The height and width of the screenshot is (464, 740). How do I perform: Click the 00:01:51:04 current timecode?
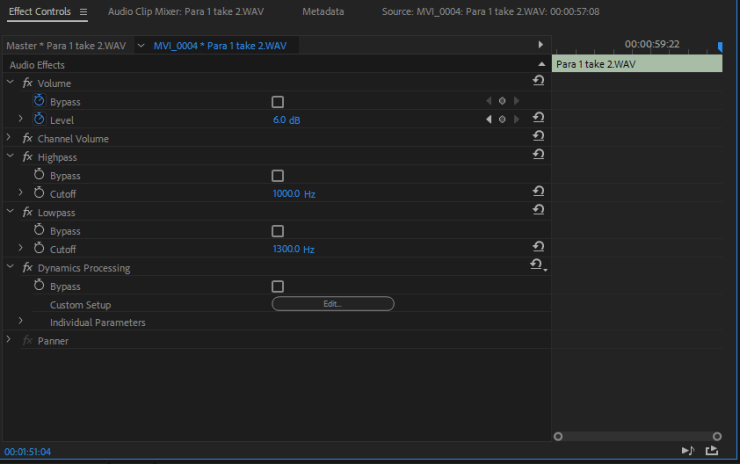point(27,452)
